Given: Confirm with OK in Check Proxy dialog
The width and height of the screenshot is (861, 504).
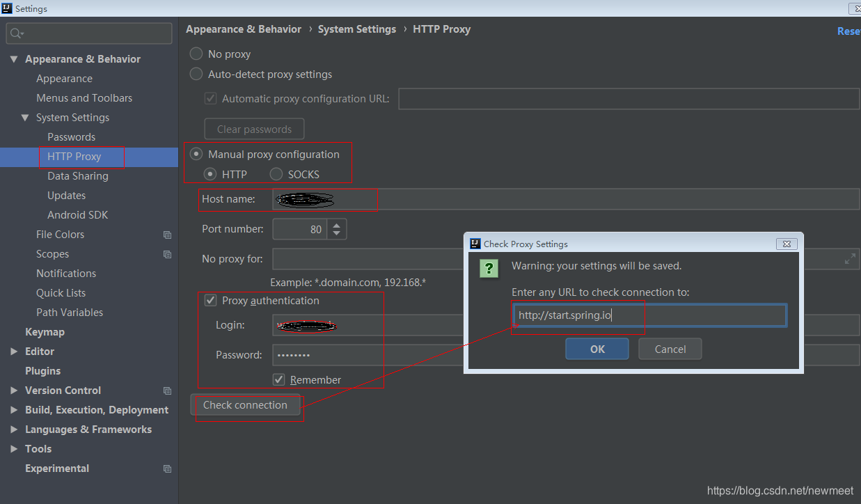Looking at the screenshot, I should click(x=597, y=349).
